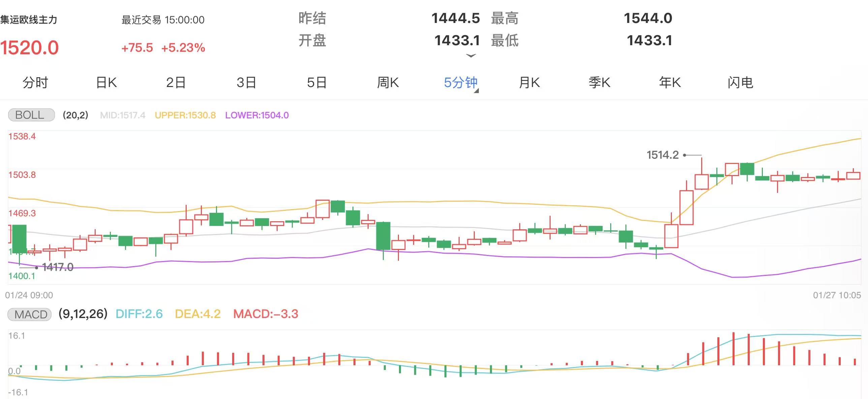Click the MACD indicator button
Viewport: 868px width, 399px height.
[30, 314]
